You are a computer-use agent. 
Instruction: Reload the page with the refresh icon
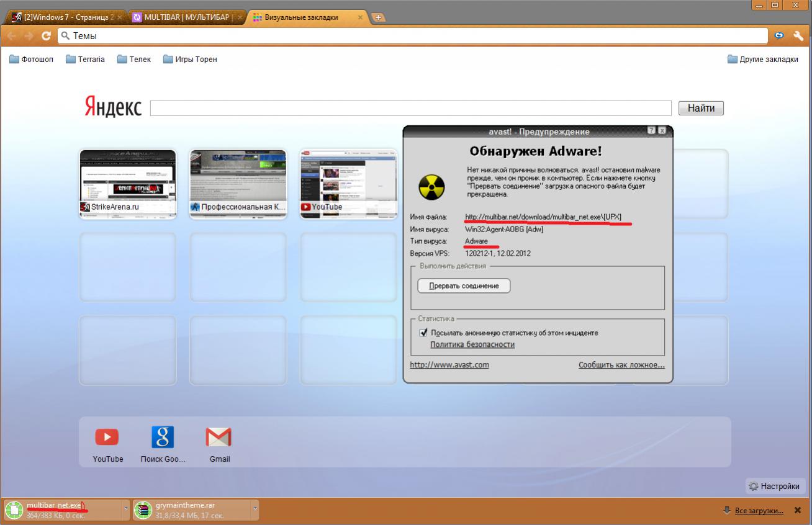click(46, 36)
